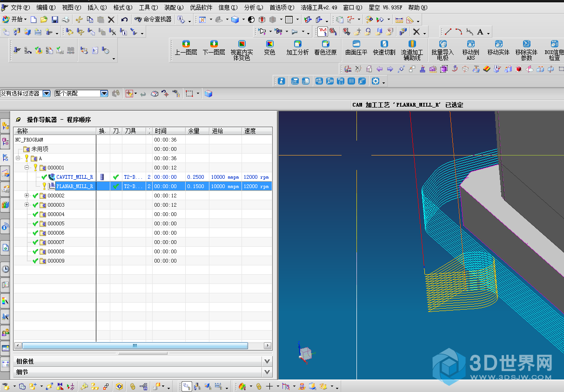Open the 视图(V) menu
The width and height of the screenshot is (564, 392).
point(71,7)
